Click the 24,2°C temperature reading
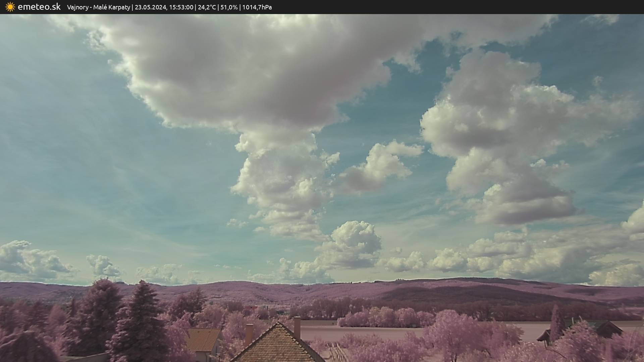Viewport: 644px width, 362px height. click(x=207, y=7)
